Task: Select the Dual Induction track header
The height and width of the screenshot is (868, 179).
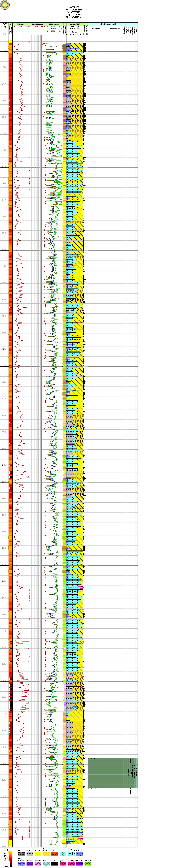Action: pos(37,24)
